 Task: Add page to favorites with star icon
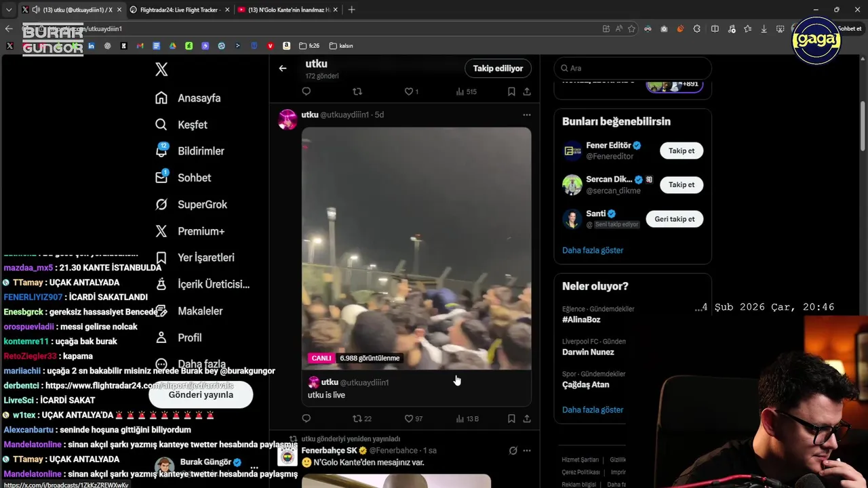click(x=631, y=28)
